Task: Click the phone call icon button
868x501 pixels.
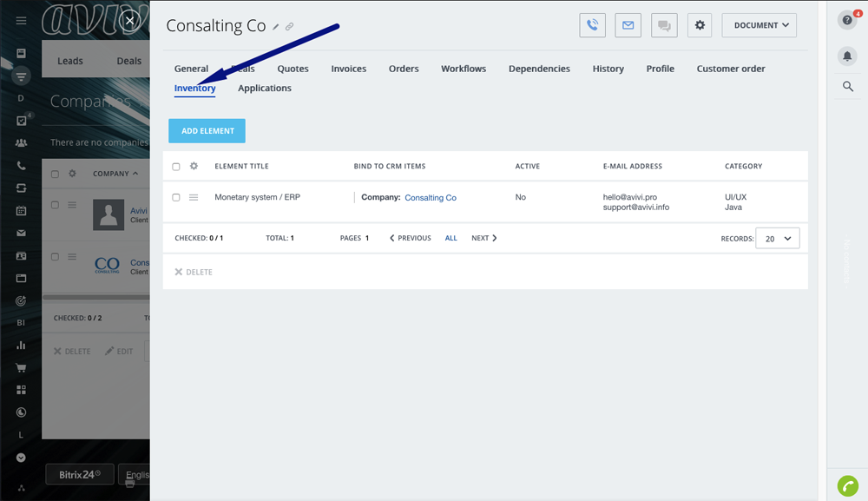Action: point(592,25)
